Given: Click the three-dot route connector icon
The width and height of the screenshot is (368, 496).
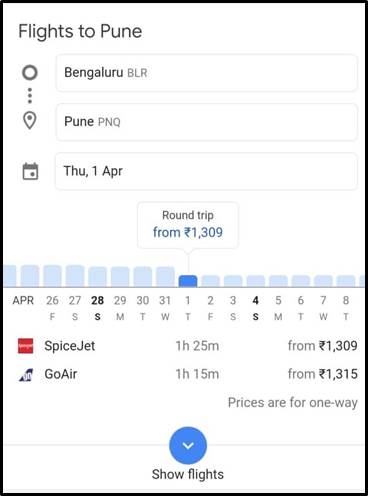Looking at the screenshot, I should pos(30,96).
